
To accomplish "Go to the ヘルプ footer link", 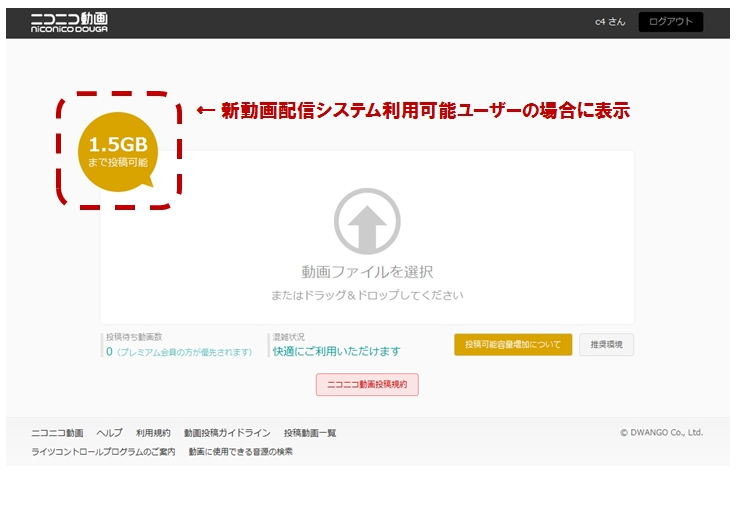I will tap(109, 433).
